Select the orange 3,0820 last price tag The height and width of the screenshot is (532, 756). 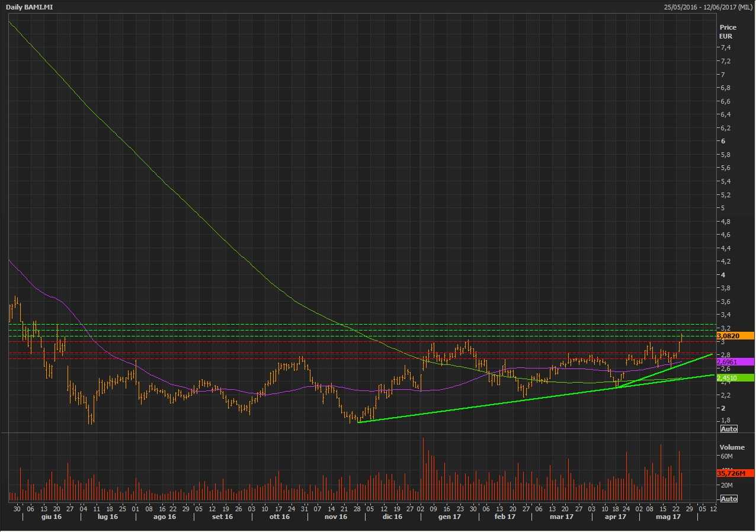click(x=735, y=335)
